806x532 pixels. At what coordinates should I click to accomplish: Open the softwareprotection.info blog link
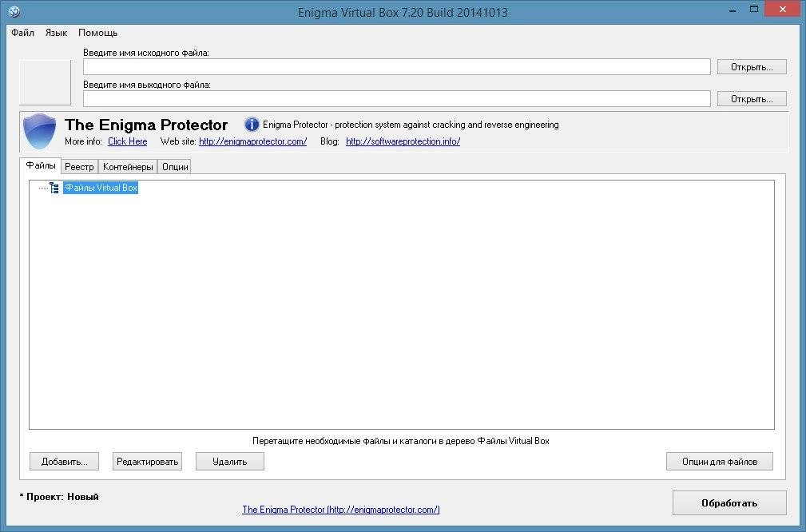pos(403,141)
